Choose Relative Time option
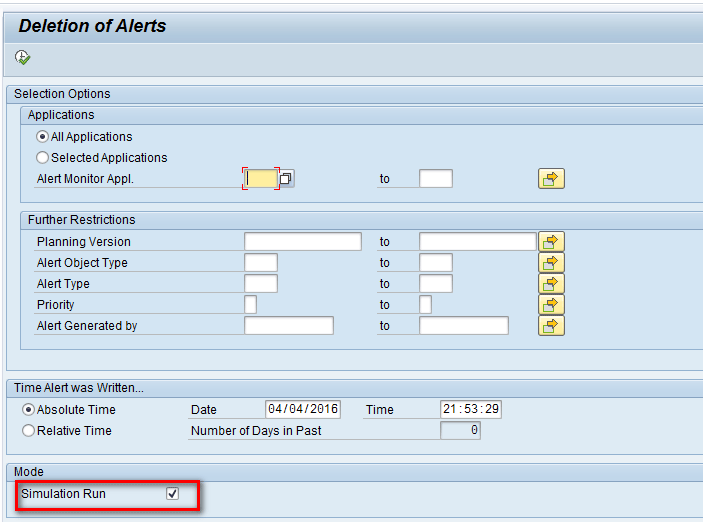The height and width of the screenshot is (522, 703). (28, 431)
